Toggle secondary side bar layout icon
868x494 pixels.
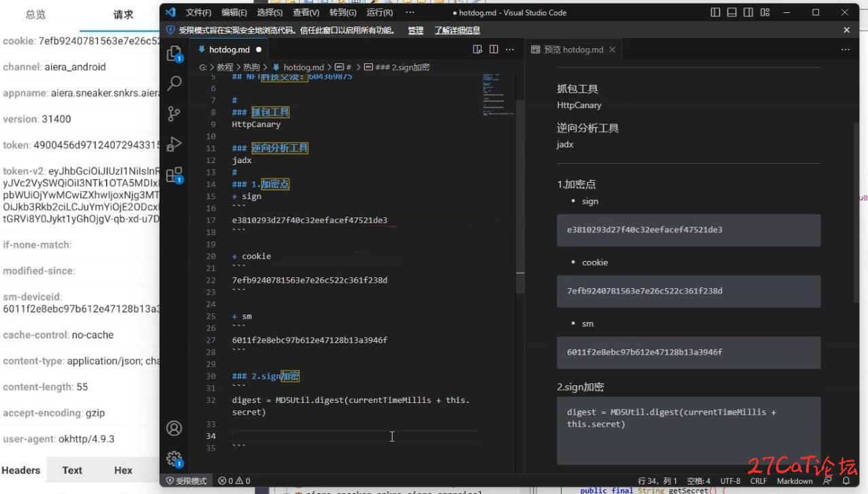pyautogui.click(x=748, y=12)
